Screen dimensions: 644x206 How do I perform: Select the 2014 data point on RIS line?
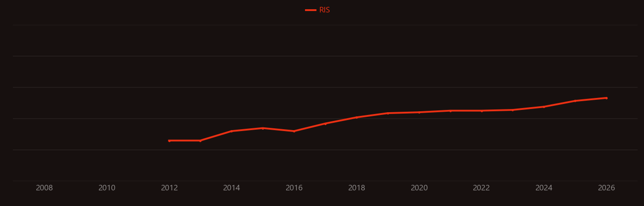pos(231,131)
